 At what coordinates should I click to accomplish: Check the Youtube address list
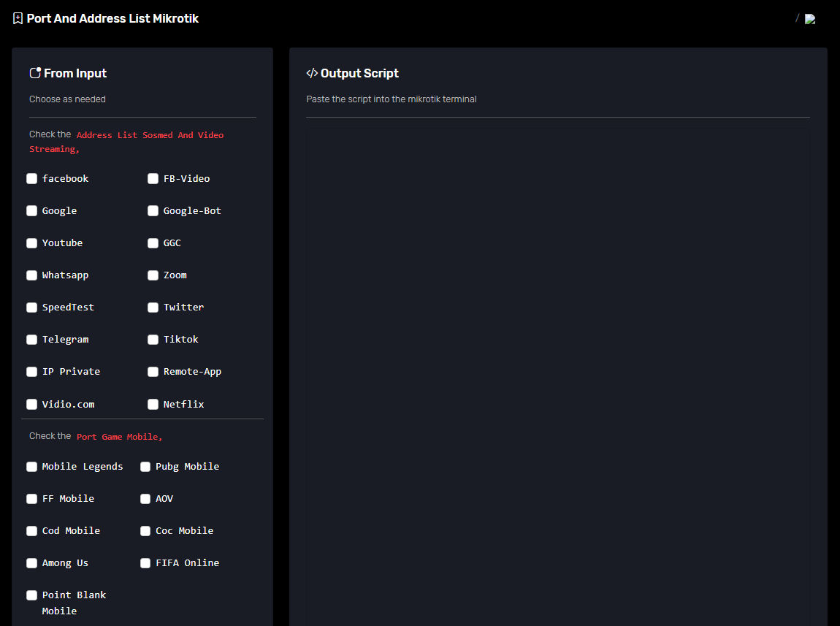[x=31, y=243]
